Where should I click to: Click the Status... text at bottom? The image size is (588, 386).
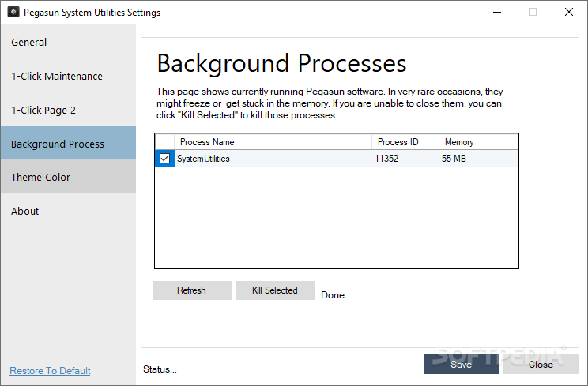pos(160,369)
